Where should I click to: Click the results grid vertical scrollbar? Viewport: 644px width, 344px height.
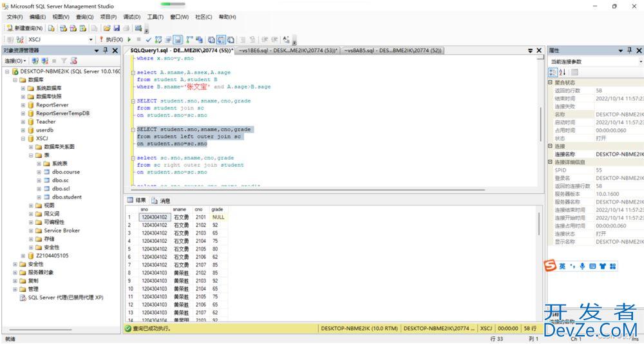(539, 224)
